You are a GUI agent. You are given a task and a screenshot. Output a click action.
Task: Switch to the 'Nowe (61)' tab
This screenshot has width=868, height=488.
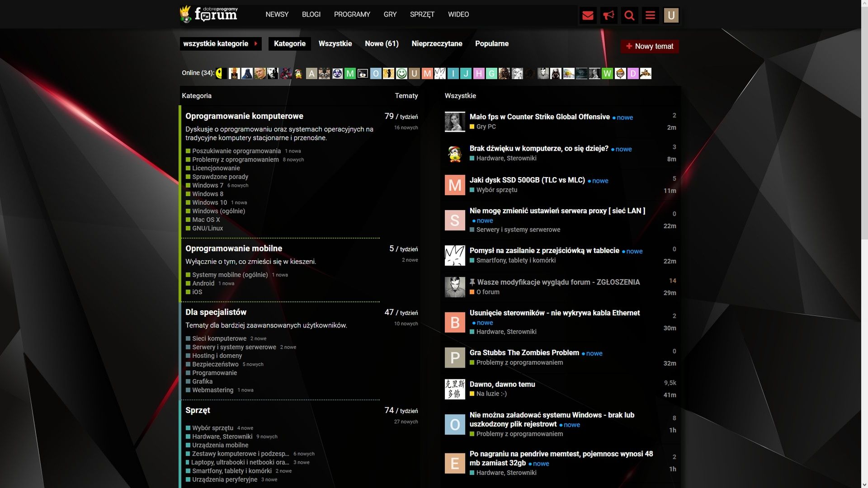click(382, 44)
